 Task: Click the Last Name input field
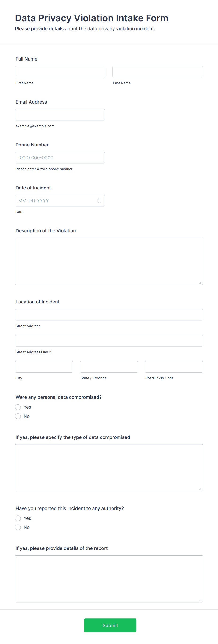157,72
